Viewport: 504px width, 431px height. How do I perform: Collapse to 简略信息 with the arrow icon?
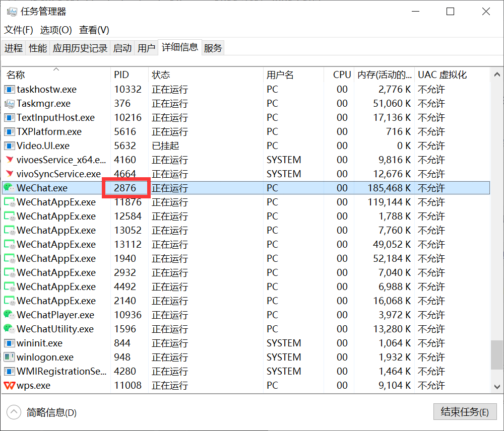(x=14, y=412)
